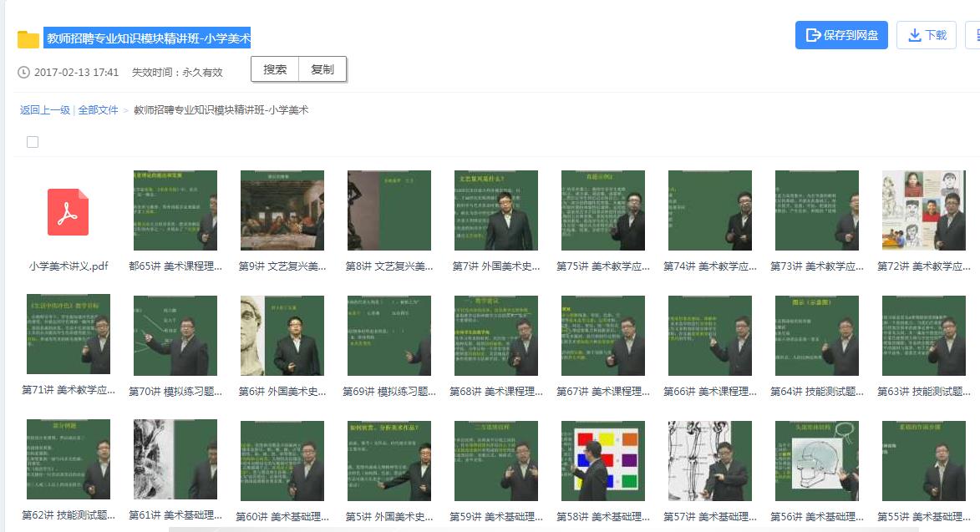This screenshot has width=980, height=532.
Task: Click the 保存到网盘 button
Action: [840, 34]
